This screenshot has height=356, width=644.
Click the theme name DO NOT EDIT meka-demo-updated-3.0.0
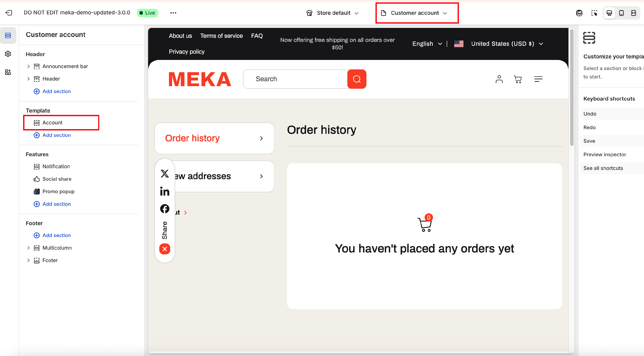pos(77,12)
